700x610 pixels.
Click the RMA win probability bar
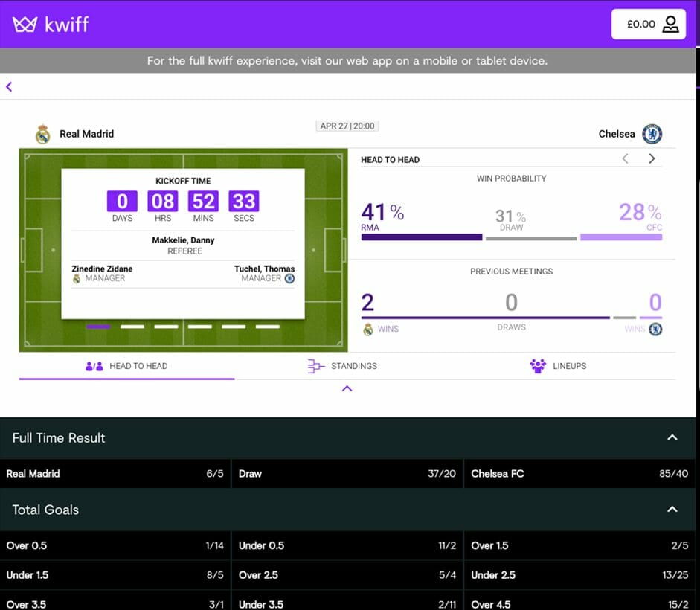tap(422, 237)
